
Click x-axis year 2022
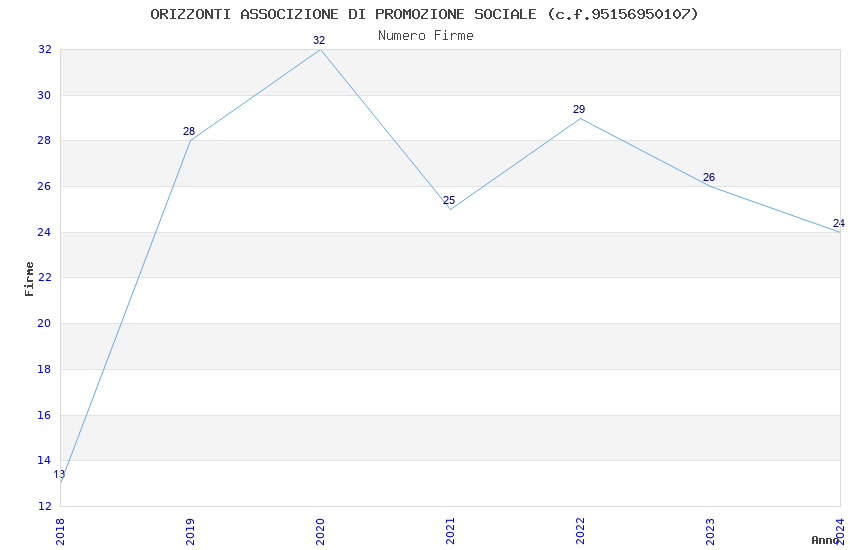[x=581, y=531]
